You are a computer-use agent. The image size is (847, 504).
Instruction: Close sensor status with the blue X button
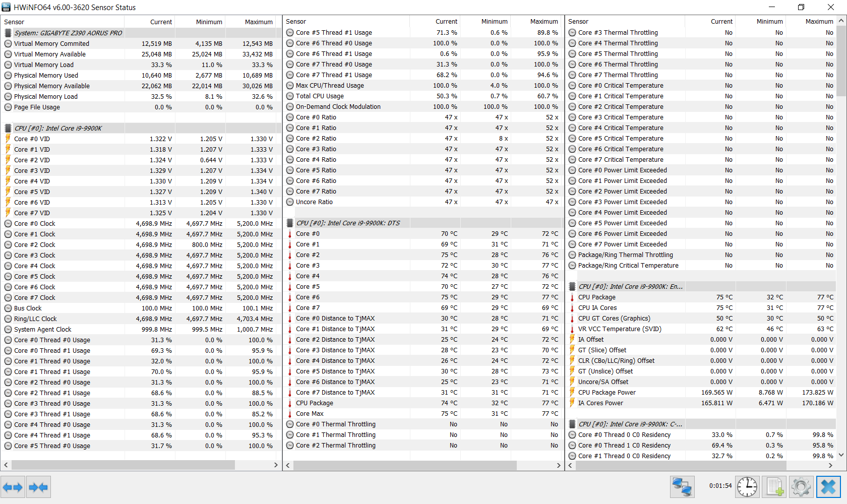coord(828,487)
